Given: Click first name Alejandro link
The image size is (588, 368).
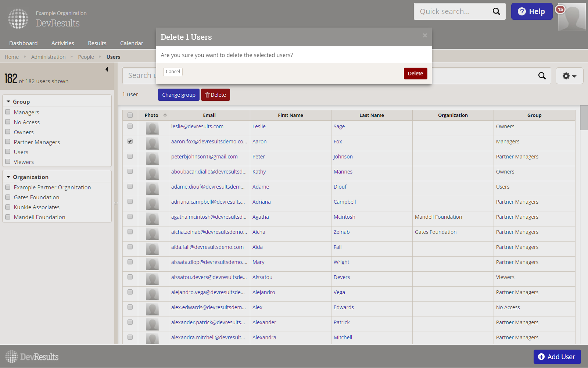Looking at the screenshot, I should coord(263,292).
